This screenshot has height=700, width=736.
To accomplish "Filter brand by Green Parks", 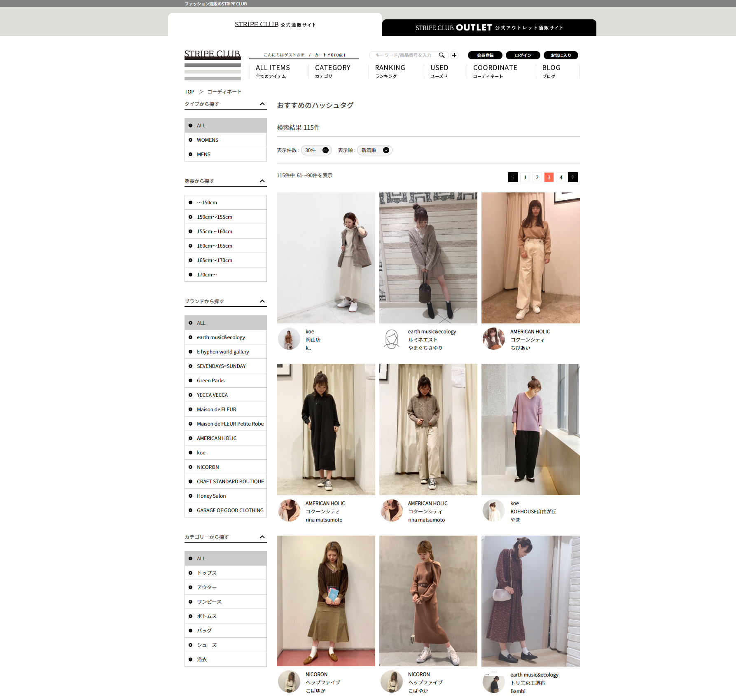I will (226, 380).
